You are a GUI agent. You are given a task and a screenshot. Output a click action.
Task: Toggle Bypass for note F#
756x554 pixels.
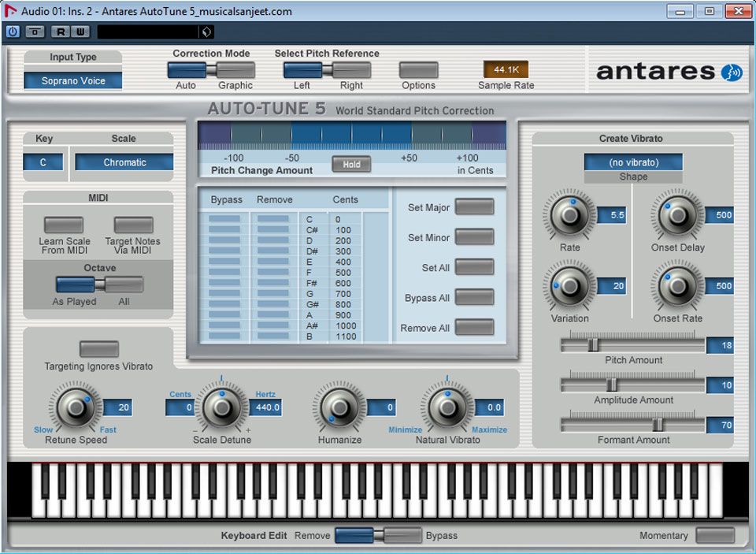point(224,283)
